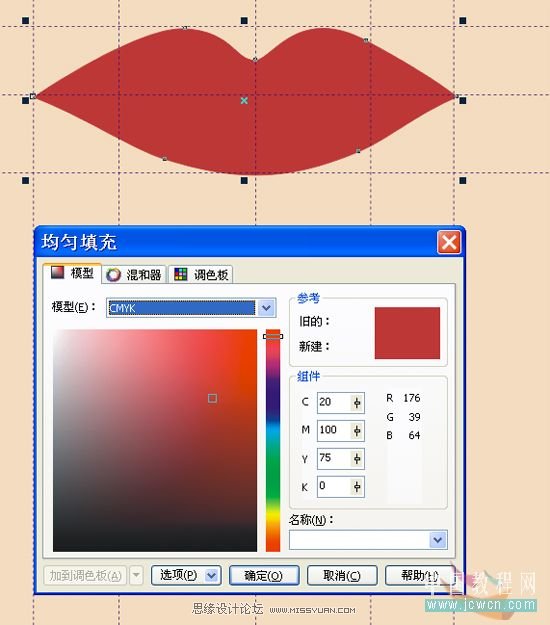Screen dimensions: 550x625
Task: Click the lips shape center X marker
Action: point(244,100)
